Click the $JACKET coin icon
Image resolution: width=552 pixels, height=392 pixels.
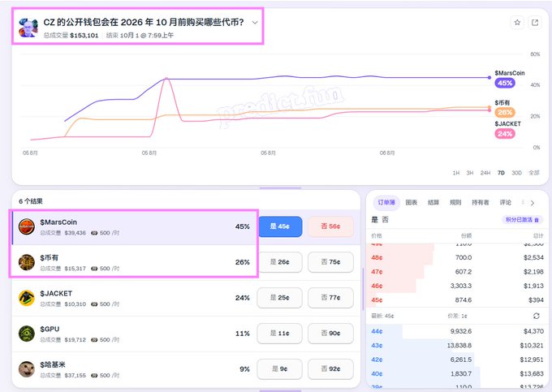(27, 298)
